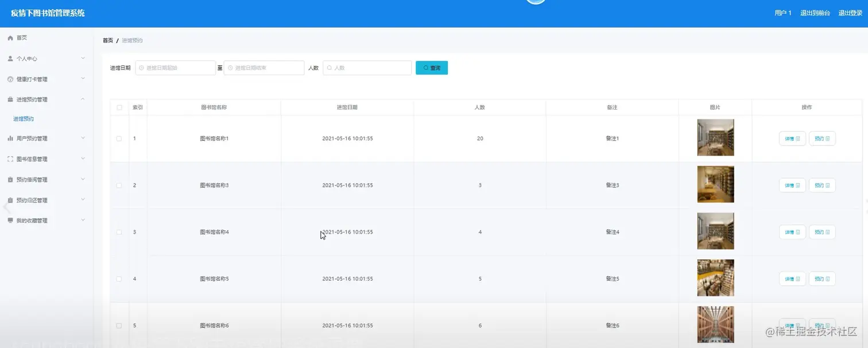This screenshot has width=868, height=348.
Task: Click the 备注 column header
Action: [x=612, y=107]
